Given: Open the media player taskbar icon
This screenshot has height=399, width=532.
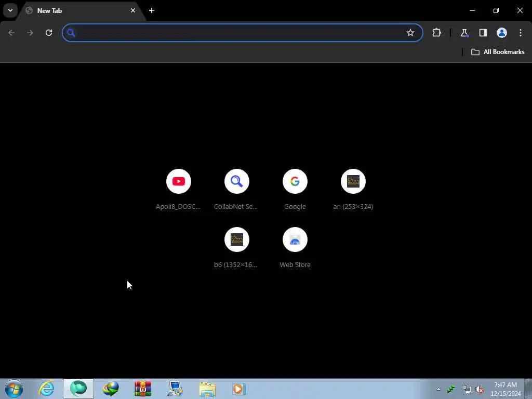Looking at the screenshot, I should point(238,389).
